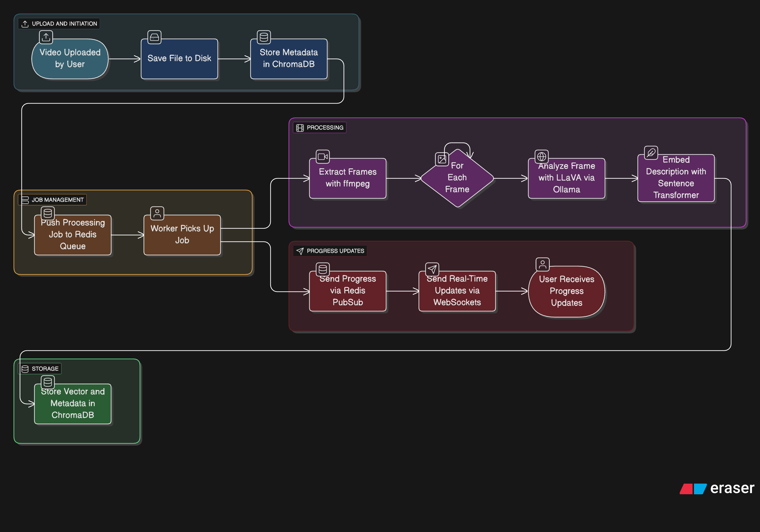Click Store Vector and Metadata in ChromaDB node
The image size is (760, 532).
73,404
